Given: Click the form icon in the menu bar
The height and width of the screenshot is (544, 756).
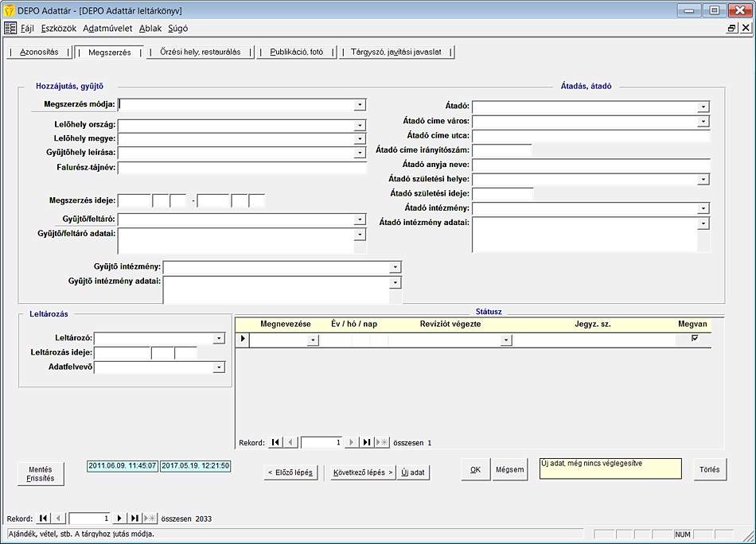Looking at the screenshot, I should point(10,28).
